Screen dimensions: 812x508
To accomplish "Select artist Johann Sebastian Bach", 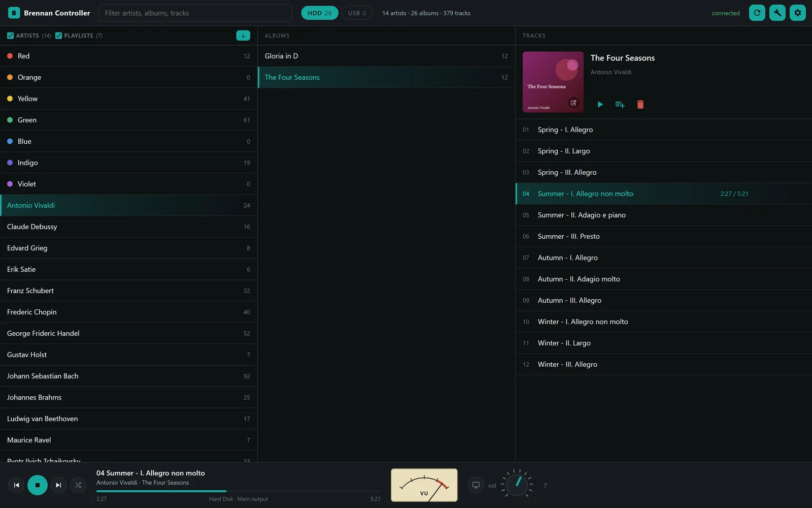I will 128,376.
